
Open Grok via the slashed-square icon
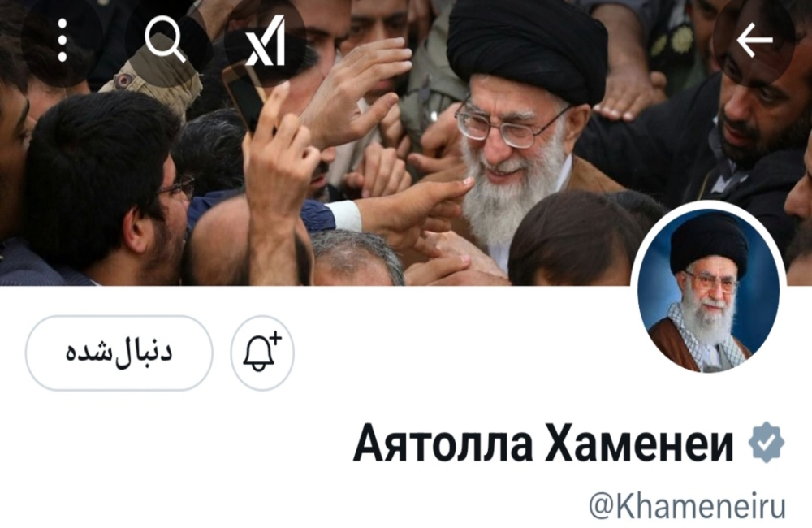pyautogui.click(x=266, y=41)
